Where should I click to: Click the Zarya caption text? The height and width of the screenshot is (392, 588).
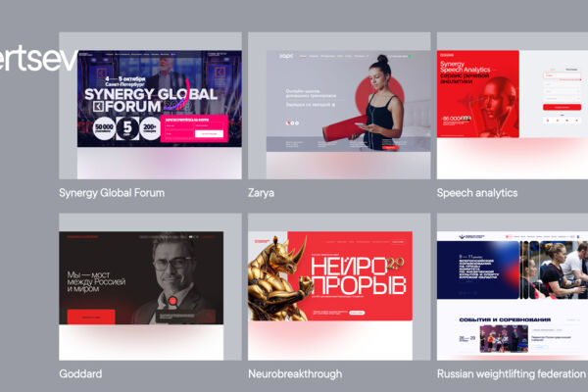pos(261,193)
